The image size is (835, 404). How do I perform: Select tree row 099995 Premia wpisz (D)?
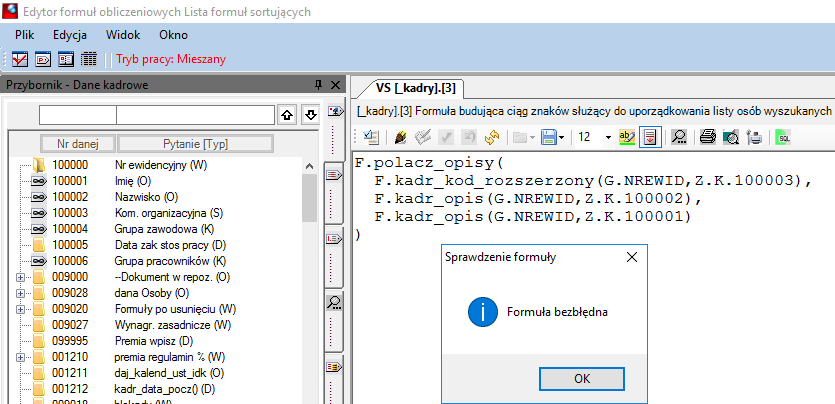[115, 341]
